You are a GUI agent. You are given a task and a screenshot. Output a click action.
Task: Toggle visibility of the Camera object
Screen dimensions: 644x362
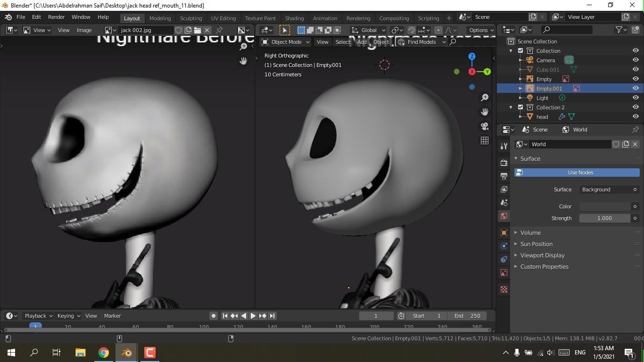click(636, 60)
